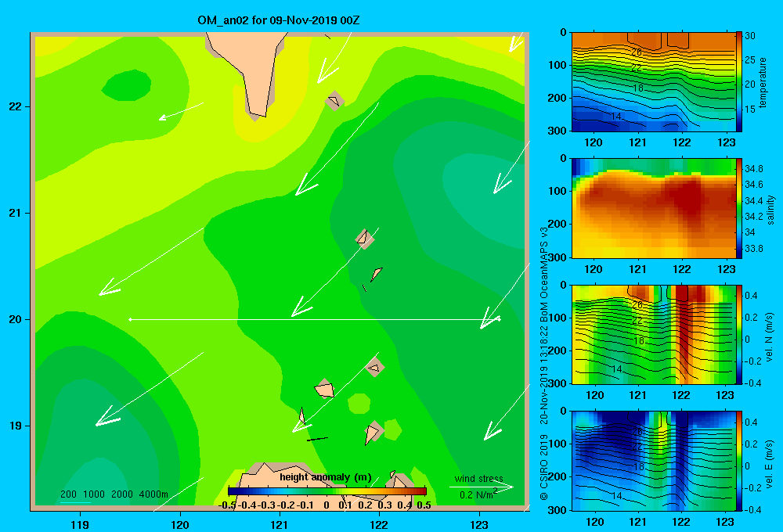
Task: Click the "14" contour label in temperature panel
Action: pos(616,117)
